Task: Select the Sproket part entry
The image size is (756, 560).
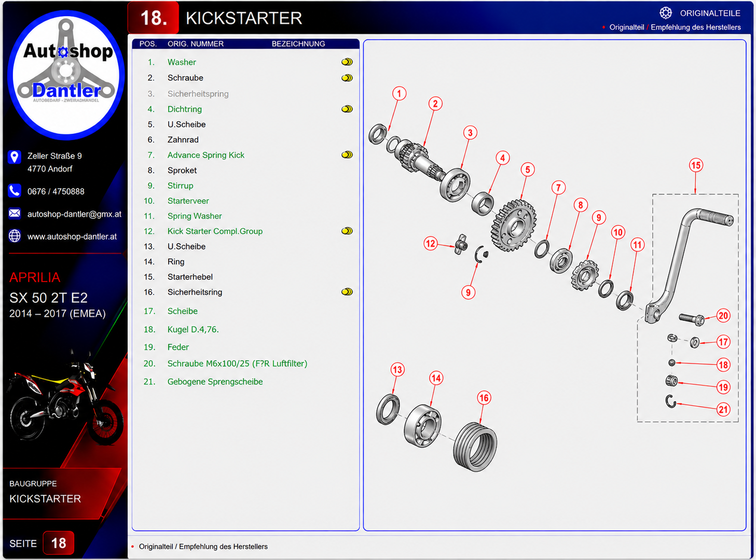Action: click(182, 171)
